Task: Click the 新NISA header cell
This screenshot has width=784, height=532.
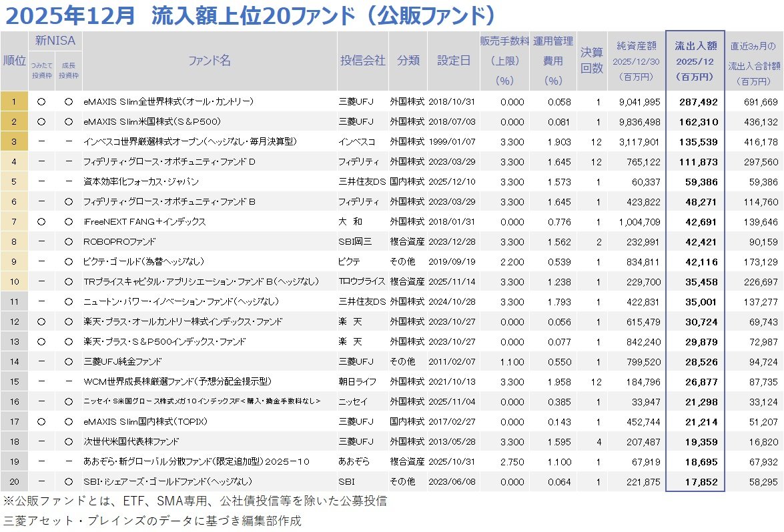Action: click(55, 41)
